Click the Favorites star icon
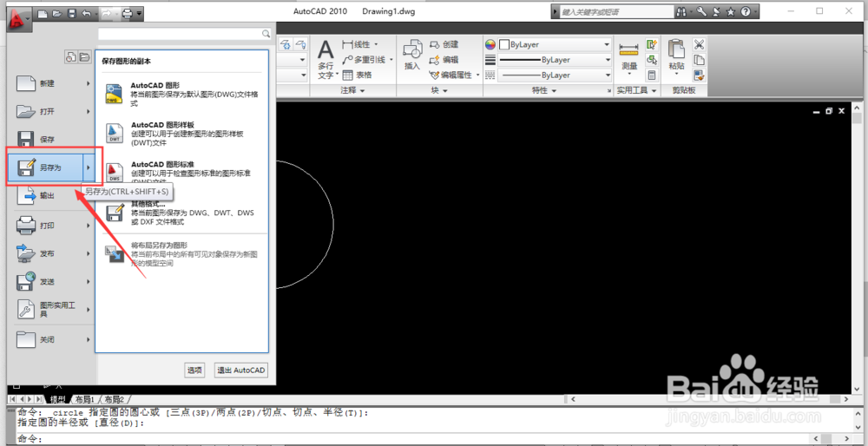 pyautogui.click(x=731, y=11)
